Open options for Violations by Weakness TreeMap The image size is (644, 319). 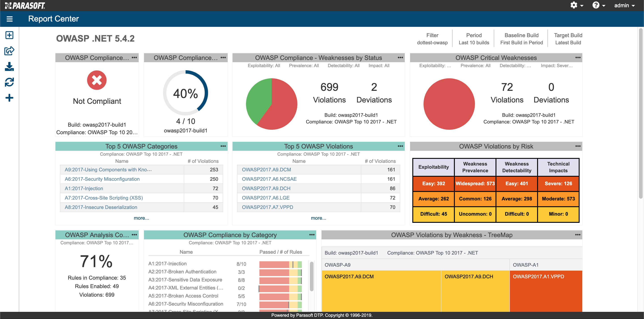[x=578, y=235]
